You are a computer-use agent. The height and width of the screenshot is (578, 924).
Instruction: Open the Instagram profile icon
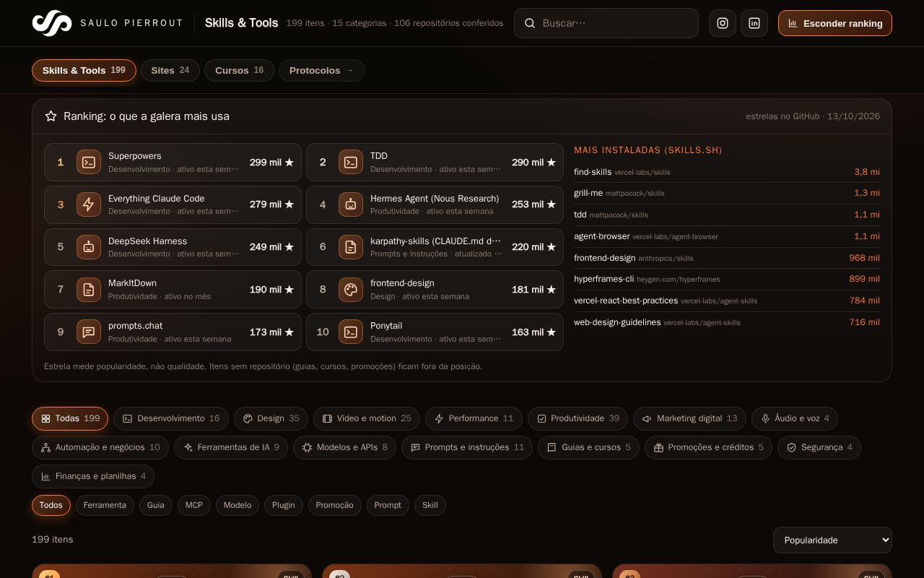click(723, 23)
